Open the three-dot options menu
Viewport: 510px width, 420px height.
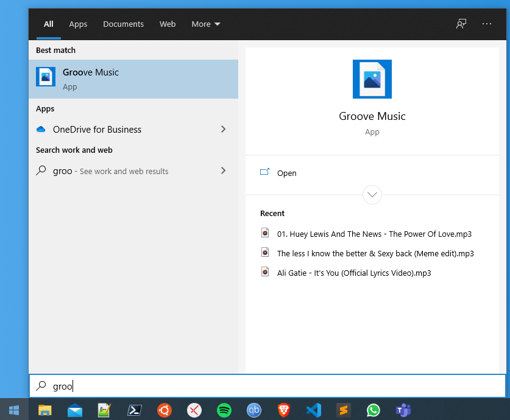click(x=486, y=24)
